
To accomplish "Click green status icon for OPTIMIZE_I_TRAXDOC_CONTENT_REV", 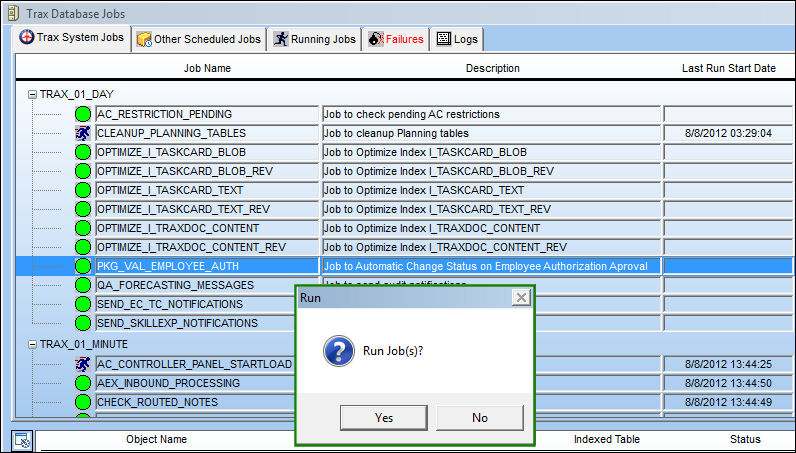I will [x=83, y=247].
